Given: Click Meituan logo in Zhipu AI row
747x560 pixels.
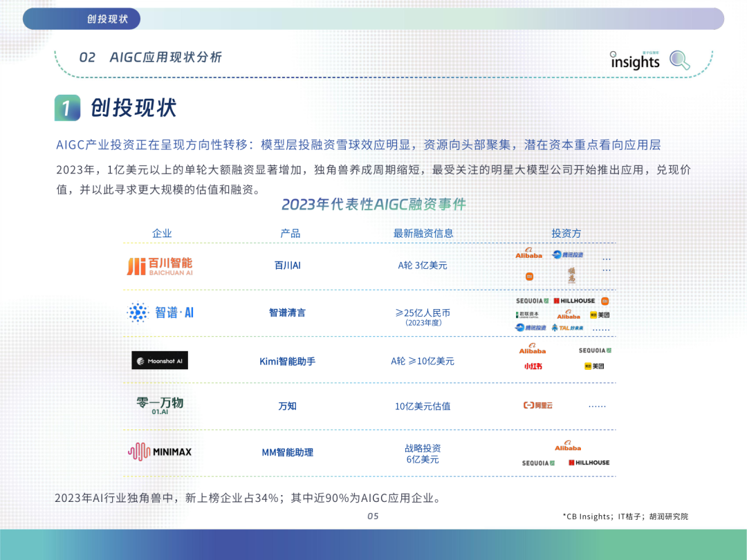Looking at the screenshot, I should [600, 315].
